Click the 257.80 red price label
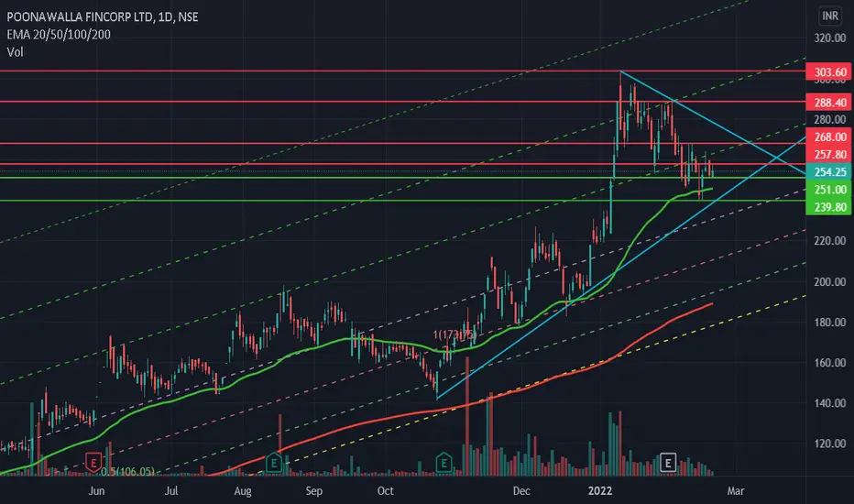Screen dimensions: 854x504 point(829,154)
